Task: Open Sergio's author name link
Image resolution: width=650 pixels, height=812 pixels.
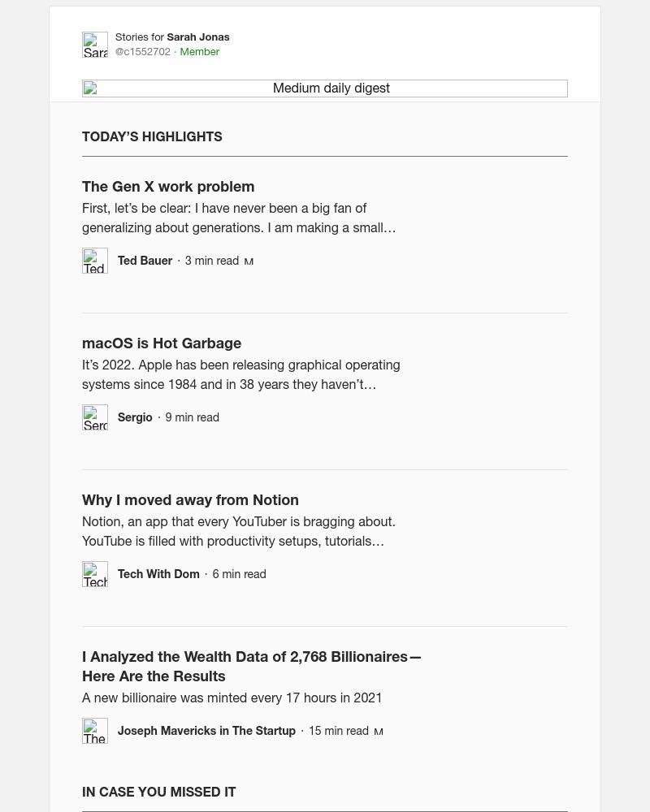Action: (135, 417)
